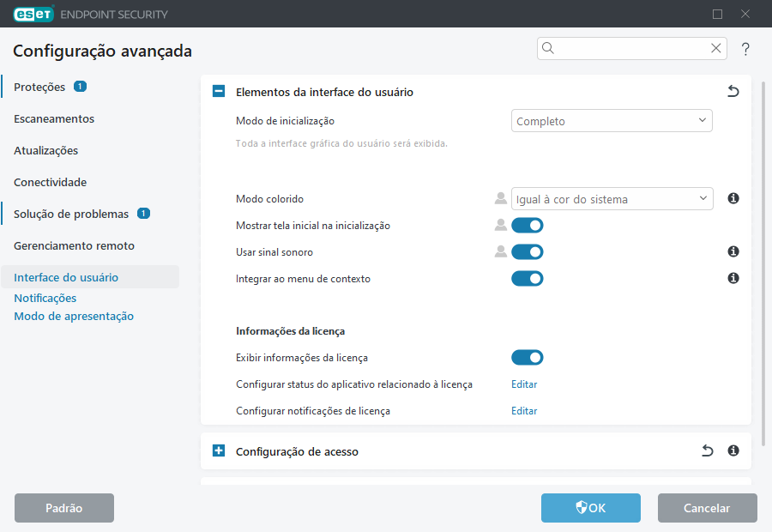Open the Modo colorido dropdown
772x532 pixels.
point(612,198)
